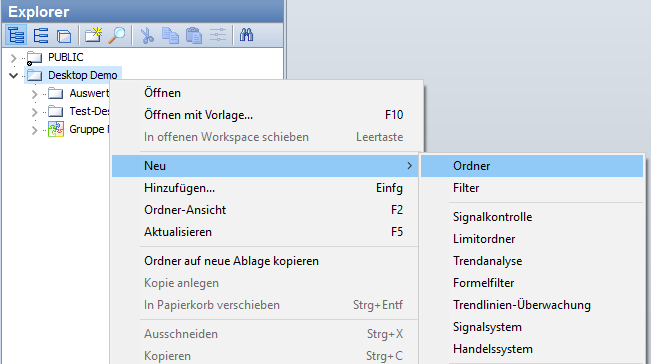Click the new folder icon with star

(93, 35)
